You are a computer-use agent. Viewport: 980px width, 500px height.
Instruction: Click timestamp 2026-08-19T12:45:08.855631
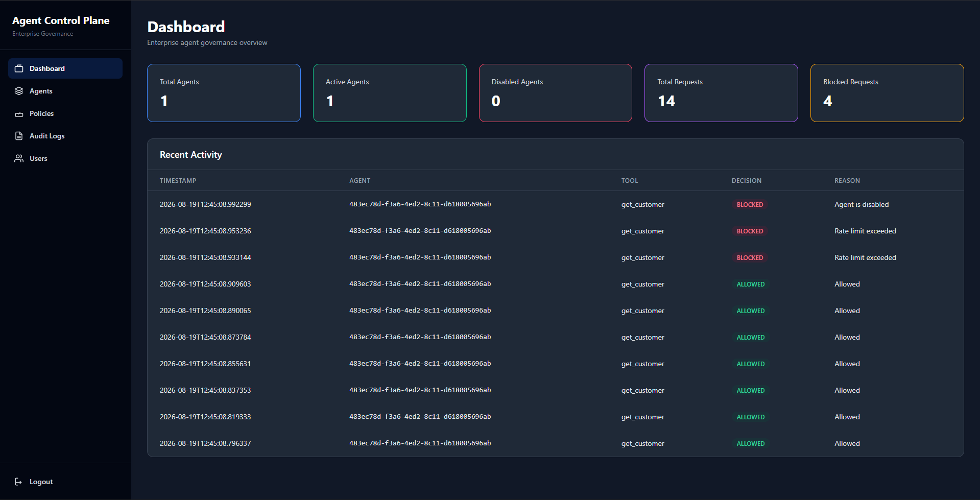(x=205, y=364)
